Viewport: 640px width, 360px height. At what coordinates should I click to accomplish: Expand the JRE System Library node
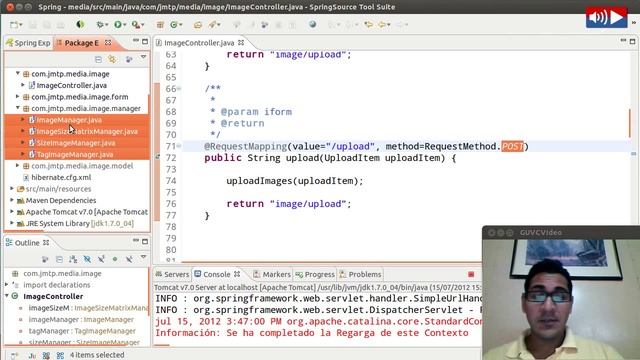pos(12,223)
